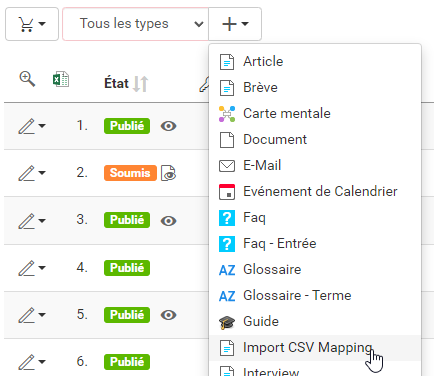Choose Evénement de Calendrier menu entry
This screenshot has width=434, height=376.
point(315,192)
